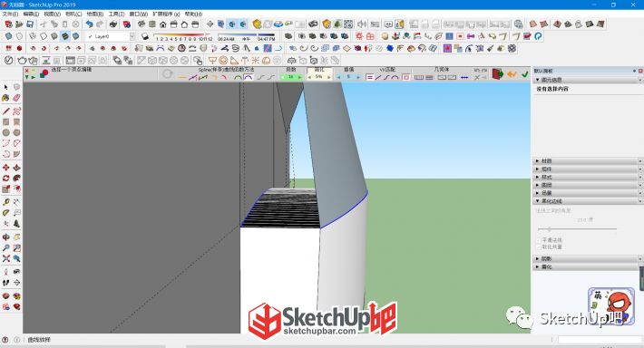Viewport: 644px width, 348px height.
Task: Open the Layer0 layer dropdown
Action: pos(132,36)
